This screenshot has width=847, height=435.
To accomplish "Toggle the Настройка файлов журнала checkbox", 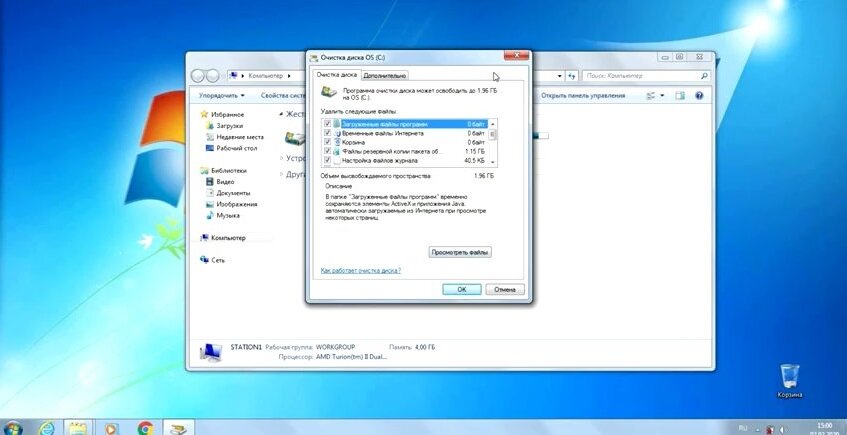I will [x=327, y=160].
